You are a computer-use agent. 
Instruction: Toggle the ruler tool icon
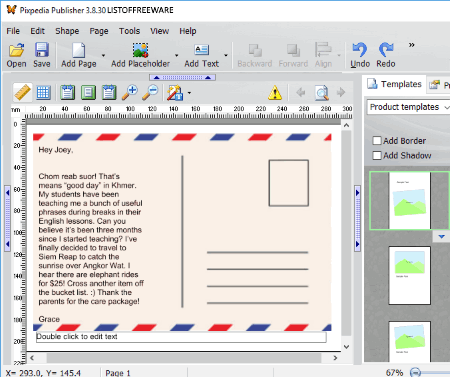(x=22, y=92)
